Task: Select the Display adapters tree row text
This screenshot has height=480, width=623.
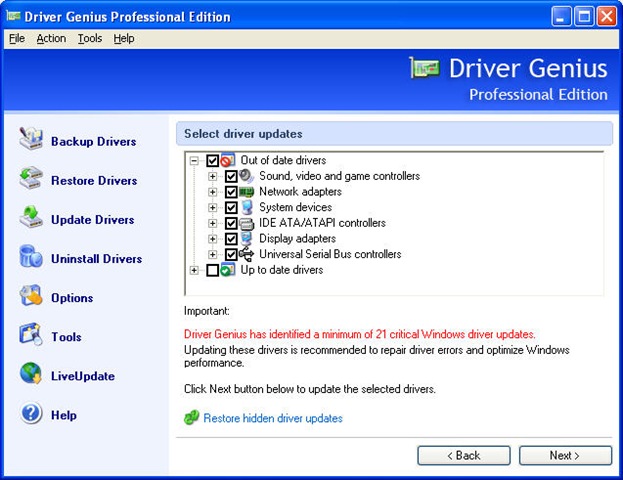Action: point(298,238)
